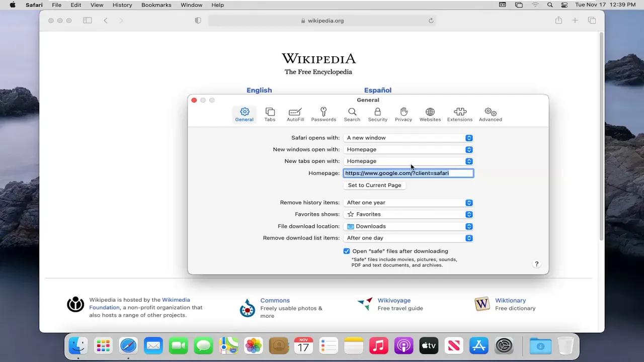The width and height of the screenshot is (644, 362).
Task: Open the 'Favorites shows' dropdown
Action: tap(409, 214)
